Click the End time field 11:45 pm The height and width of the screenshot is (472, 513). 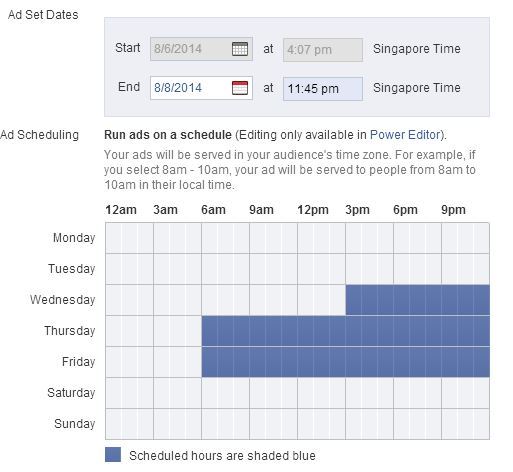pyautogui.click(x=323, y=89)
